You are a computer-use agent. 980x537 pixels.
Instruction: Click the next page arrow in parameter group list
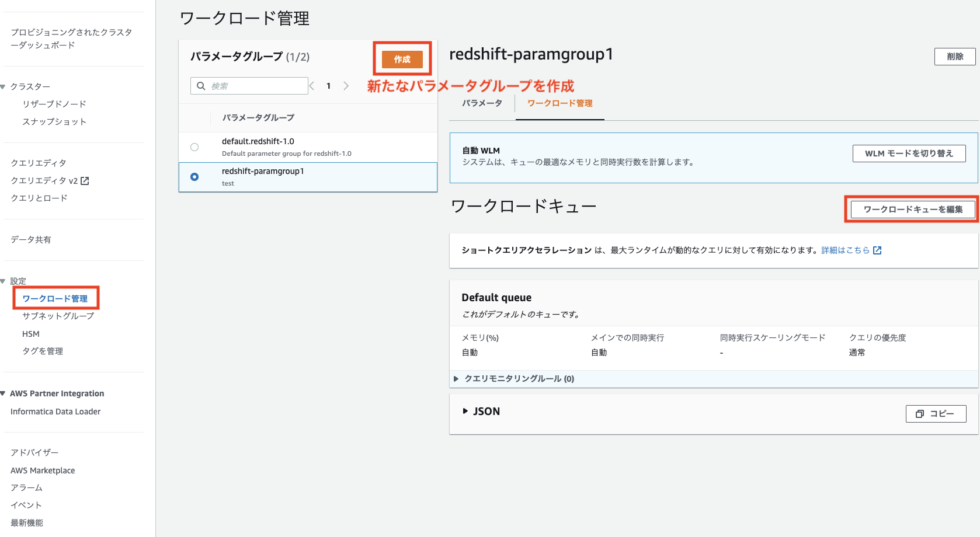346,85
